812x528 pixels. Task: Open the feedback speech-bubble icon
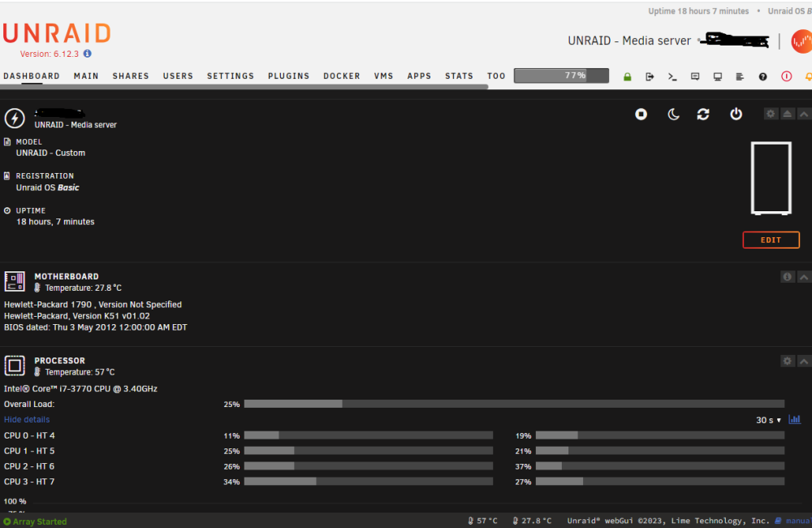point(695,76)
